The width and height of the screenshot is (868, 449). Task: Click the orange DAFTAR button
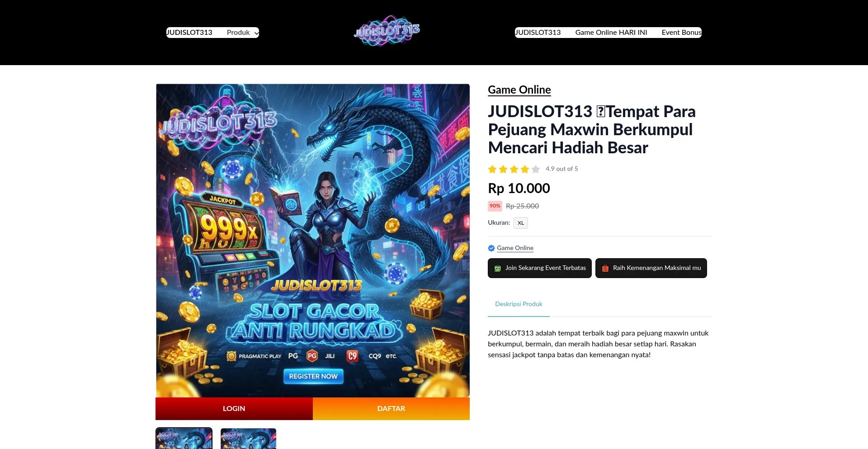[391, 409]
